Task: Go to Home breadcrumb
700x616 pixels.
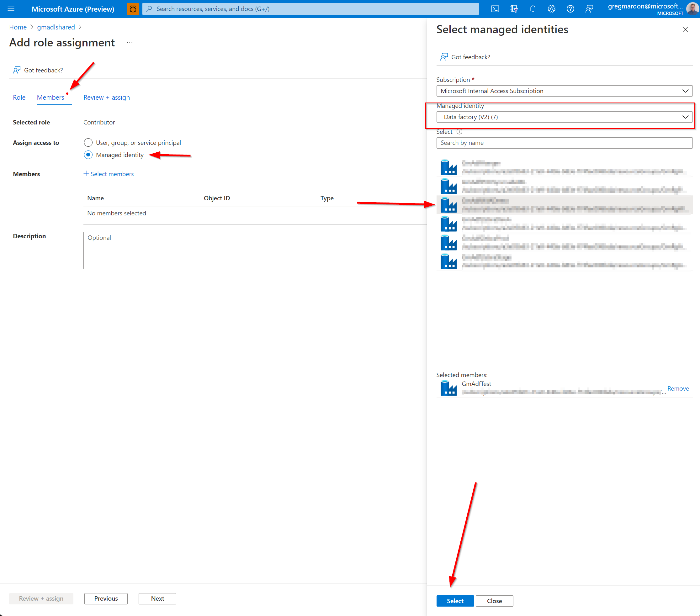Action: pos(18,27)
